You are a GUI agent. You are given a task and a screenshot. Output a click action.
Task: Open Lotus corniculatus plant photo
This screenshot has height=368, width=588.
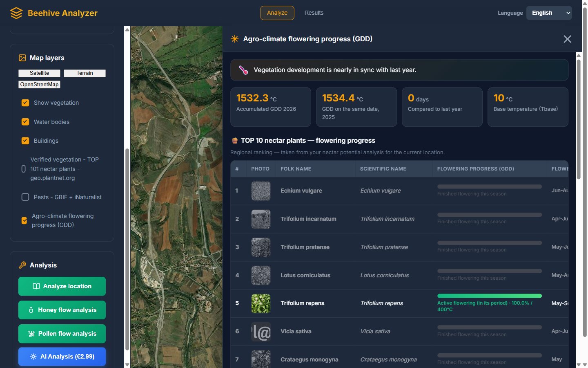(x=261, y=276)
